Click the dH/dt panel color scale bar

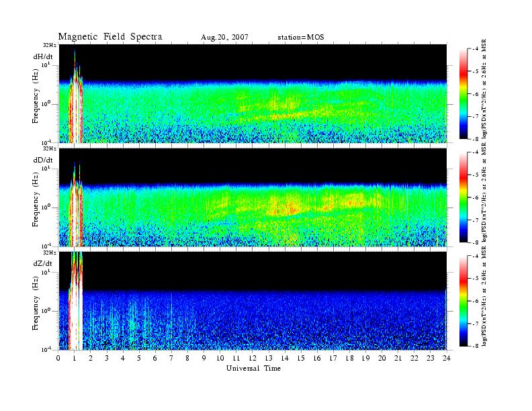(x=463, y=94)
